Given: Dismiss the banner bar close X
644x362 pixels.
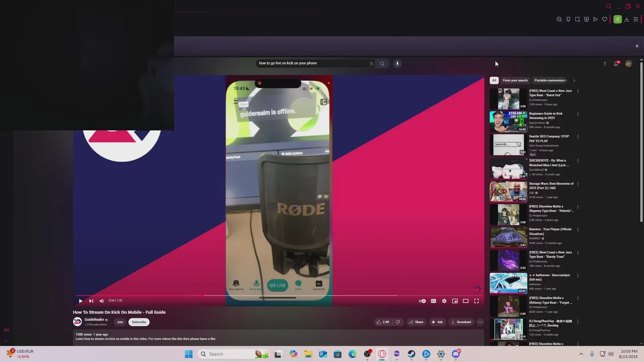Looking at the screenshot, I should 637,46.
